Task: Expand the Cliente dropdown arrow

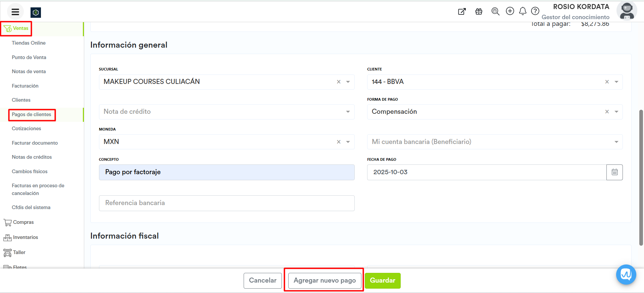Action: [x=616, y=82]
